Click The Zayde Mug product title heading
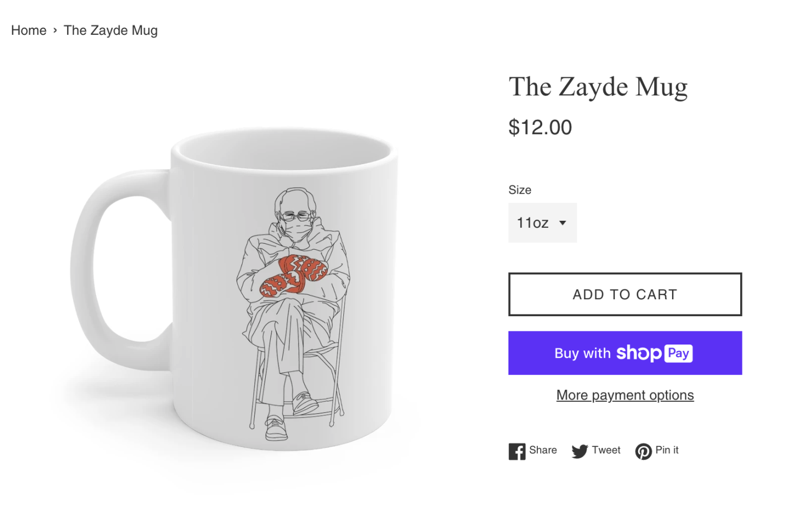 598,87
